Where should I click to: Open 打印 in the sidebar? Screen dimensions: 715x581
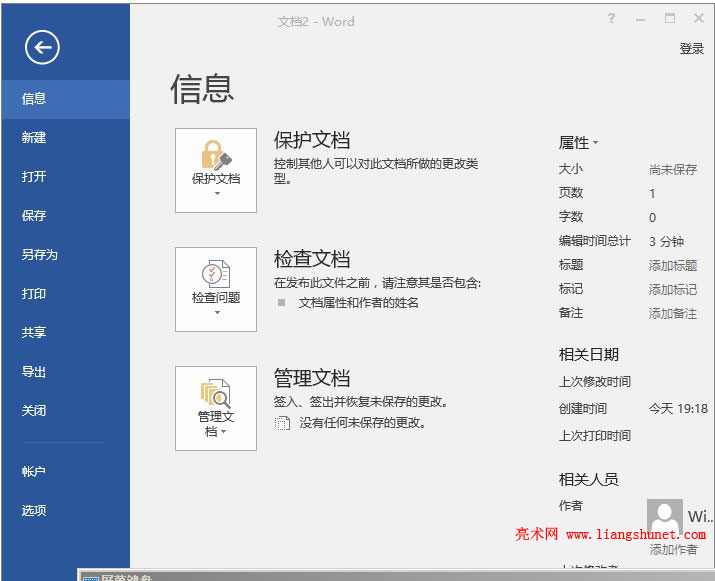[x=66, y=294]
